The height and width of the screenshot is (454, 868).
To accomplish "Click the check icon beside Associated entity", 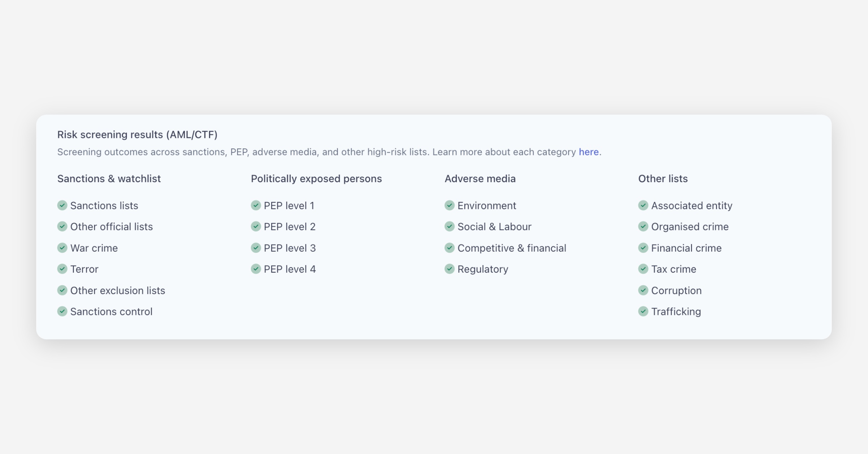I will coord(643,205).
